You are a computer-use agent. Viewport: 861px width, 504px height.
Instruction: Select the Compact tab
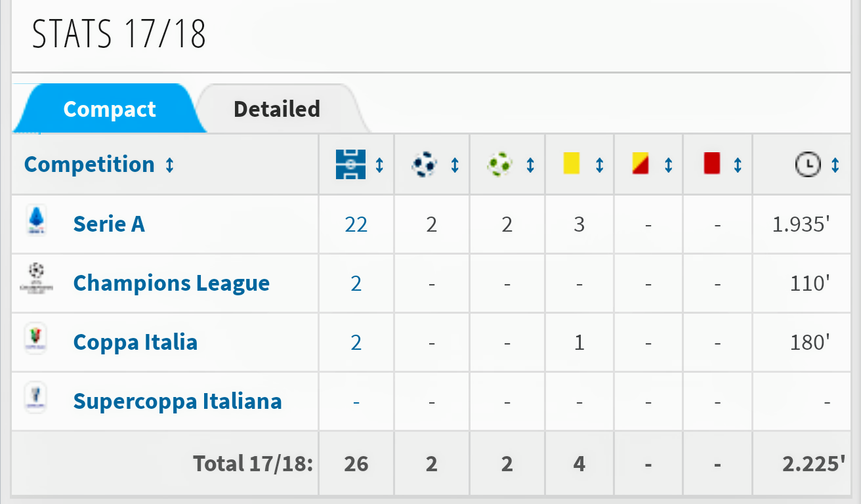[x=109, y=109]
